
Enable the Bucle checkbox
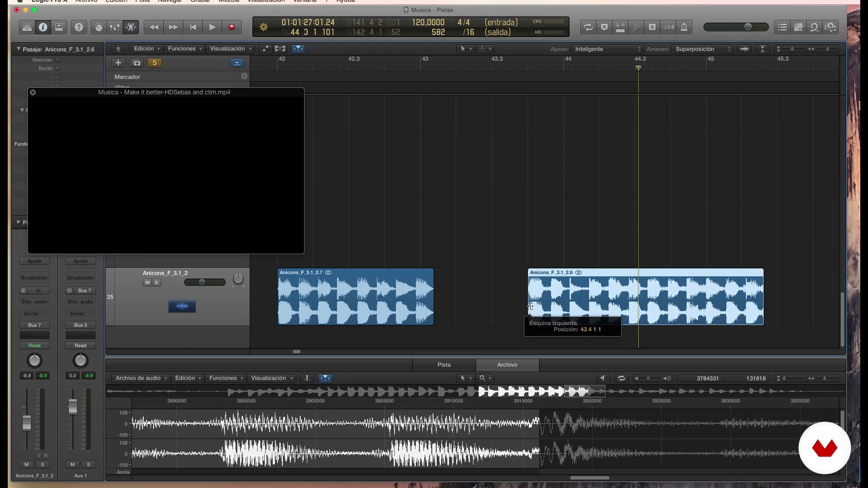click(x=58, y=68)
